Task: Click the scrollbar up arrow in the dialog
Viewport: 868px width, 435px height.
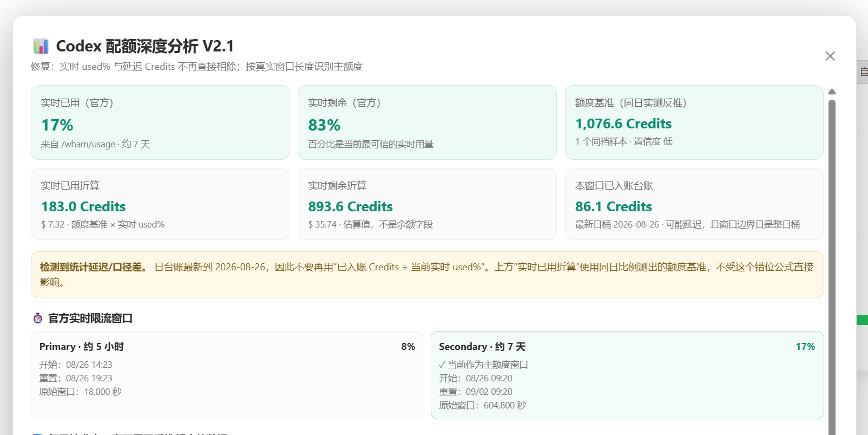Action: tap(832, 92)
